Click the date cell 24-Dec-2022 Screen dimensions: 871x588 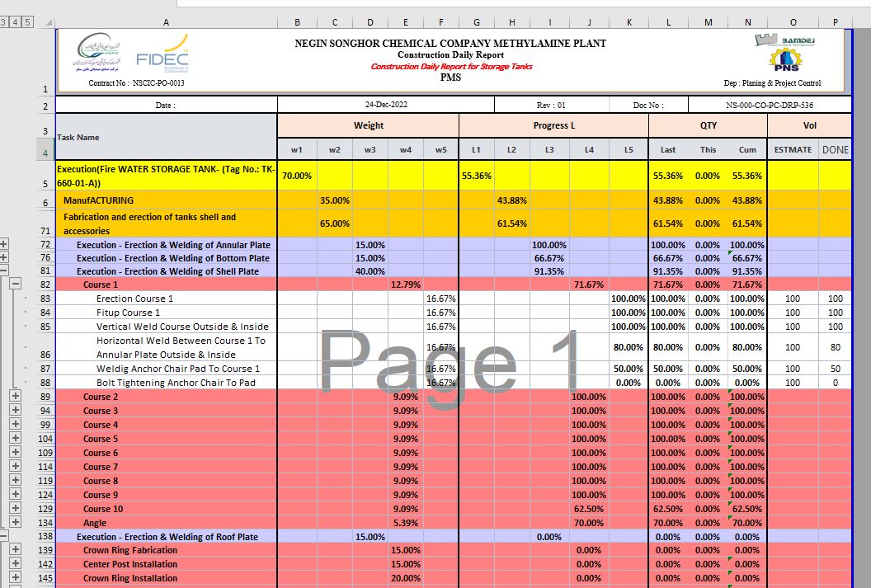(x=385, y=105)
